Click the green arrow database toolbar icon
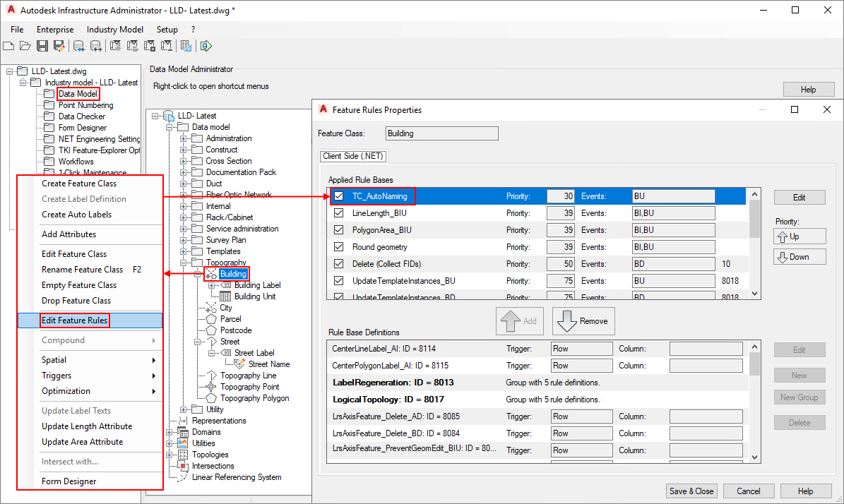The width and height of the screenshot is (844, 504). 206,47
